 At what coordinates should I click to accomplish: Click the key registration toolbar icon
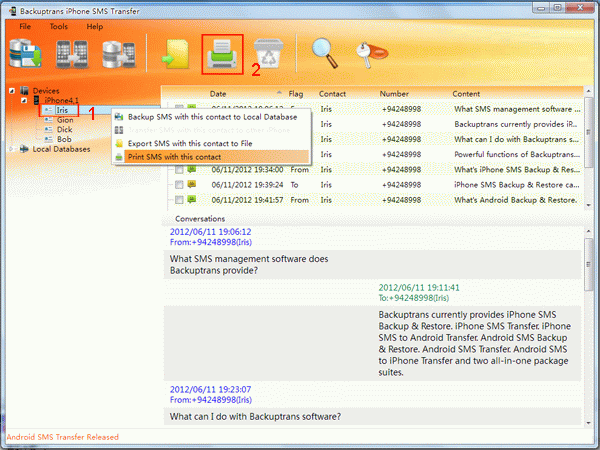(x=372, y=54)
